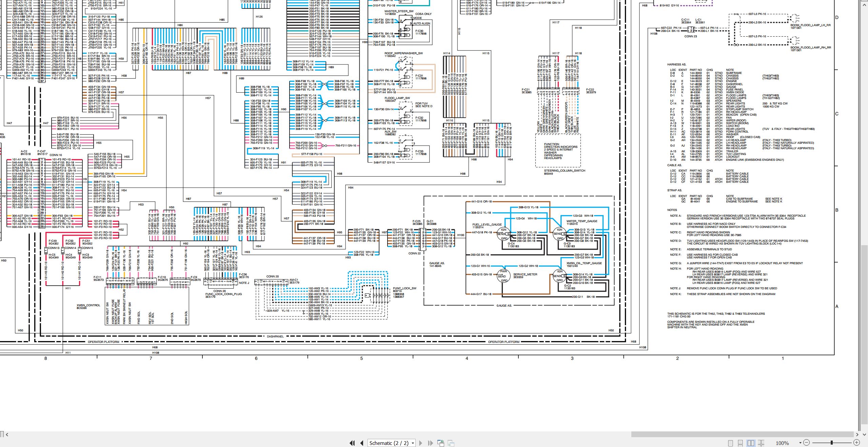
Task: Click the SERVICE_METER label
Action: point(525,274)
